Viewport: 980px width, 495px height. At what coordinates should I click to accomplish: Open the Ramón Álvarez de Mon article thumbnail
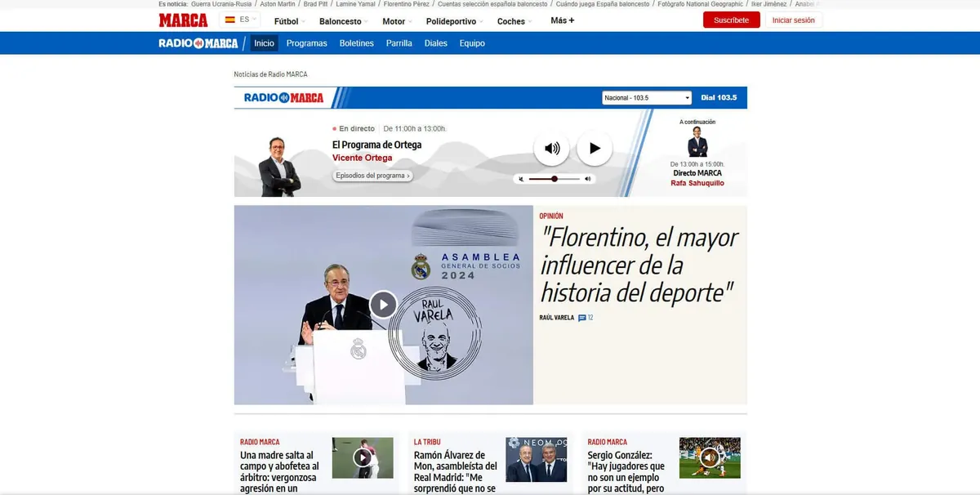(x=537, y=458)
